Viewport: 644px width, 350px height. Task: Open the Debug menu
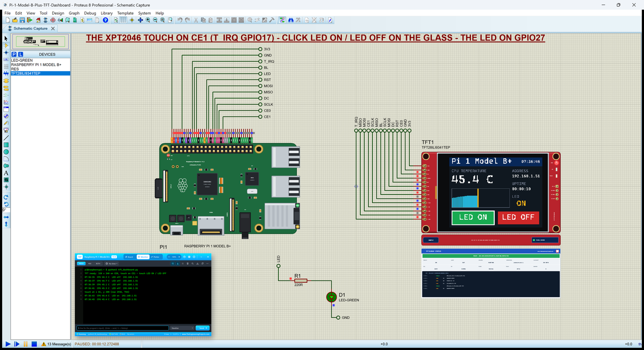click(90, 13)
